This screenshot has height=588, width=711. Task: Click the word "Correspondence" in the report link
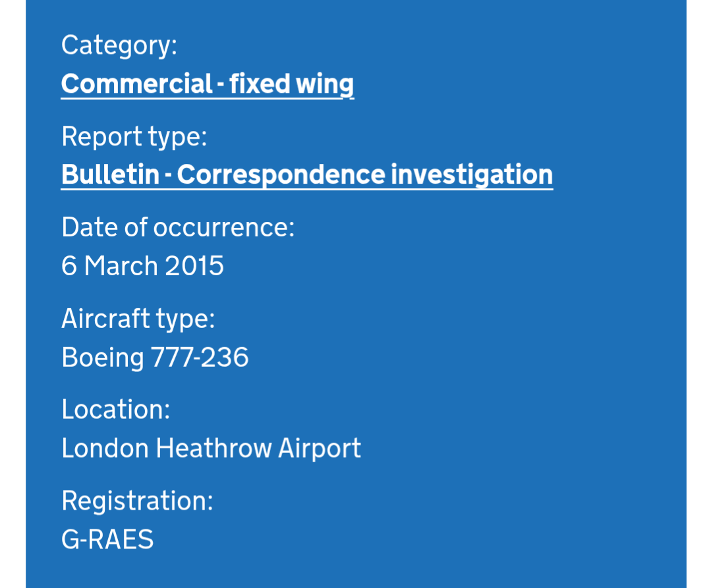pyautogui.click(x=281, y=174)
